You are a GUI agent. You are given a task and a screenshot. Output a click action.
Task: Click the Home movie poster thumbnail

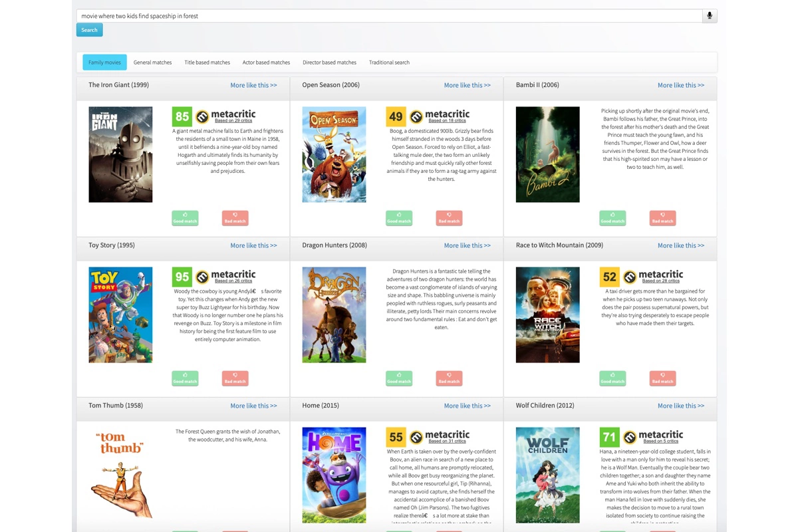coord(334,475)
